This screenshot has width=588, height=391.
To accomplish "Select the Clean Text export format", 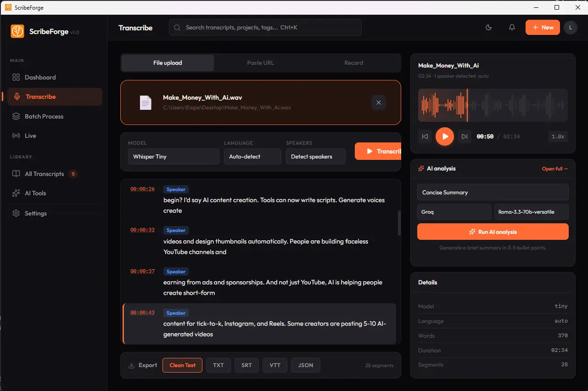I will 182,365.
